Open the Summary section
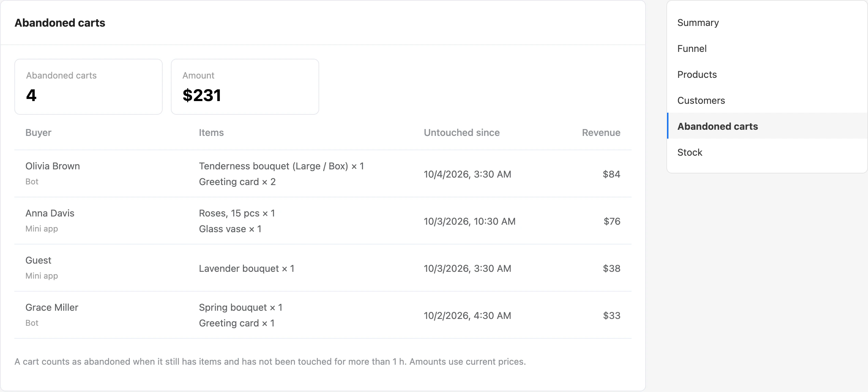This screenshot has width=868, height=392. point(767,23)
